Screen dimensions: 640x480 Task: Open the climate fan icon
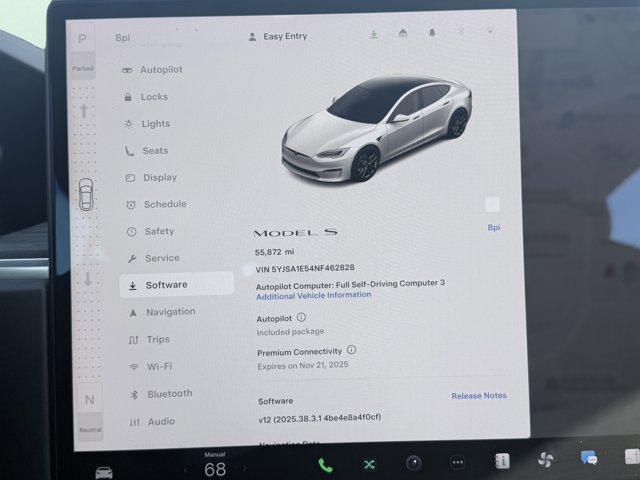(x=545, y=459)
